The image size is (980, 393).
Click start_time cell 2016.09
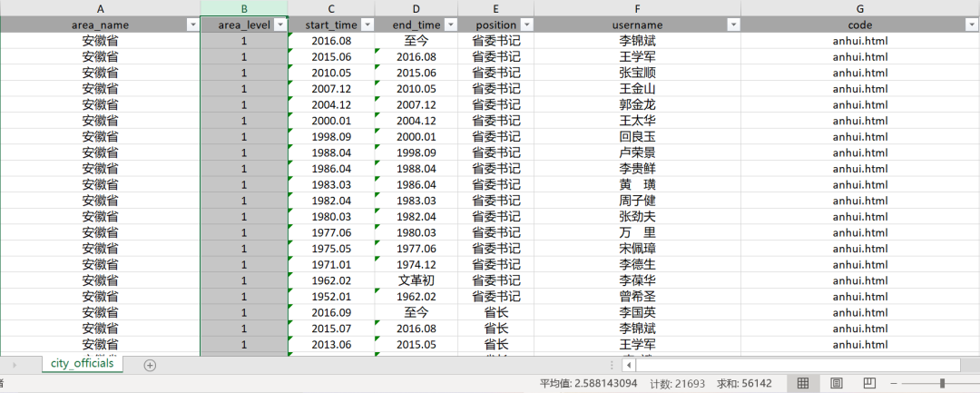331,312
